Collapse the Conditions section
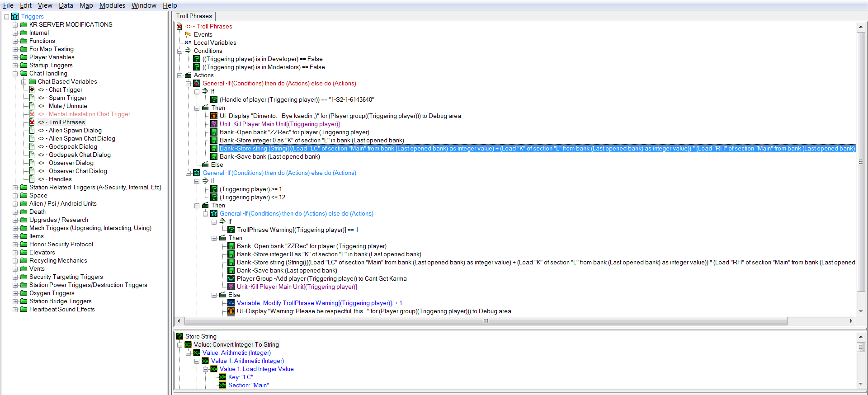The height and width of the screenshot is (395, 868). [x=179, y=51]
